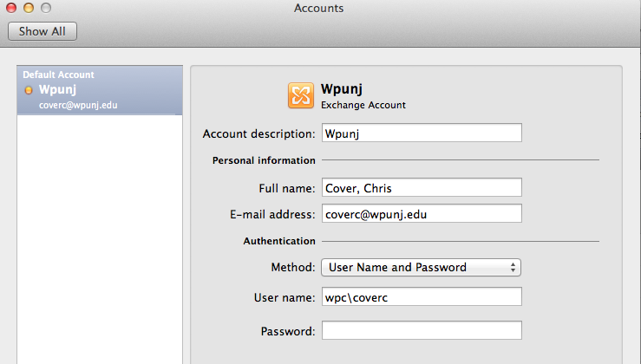Screen dimensions: 641x364
Task: Focus the E-mail address field
Action: pyautogui.click(x=422, y=214)
